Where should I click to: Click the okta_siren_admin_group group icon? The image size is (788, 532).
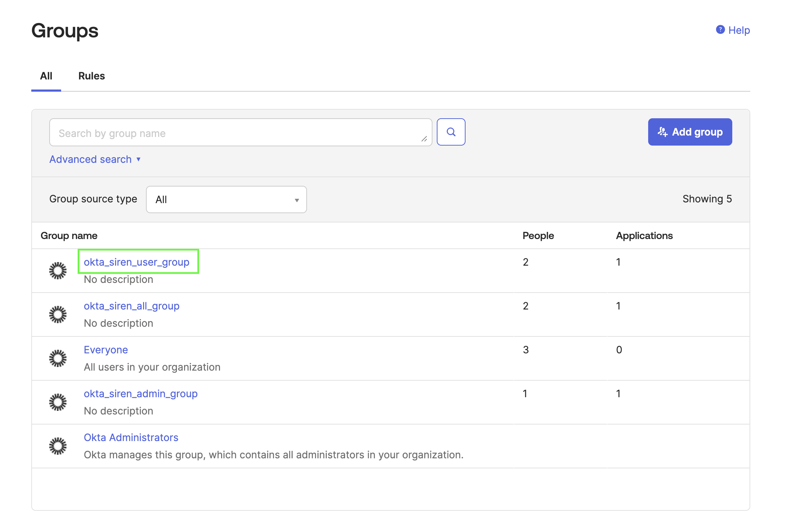[58, 402]
